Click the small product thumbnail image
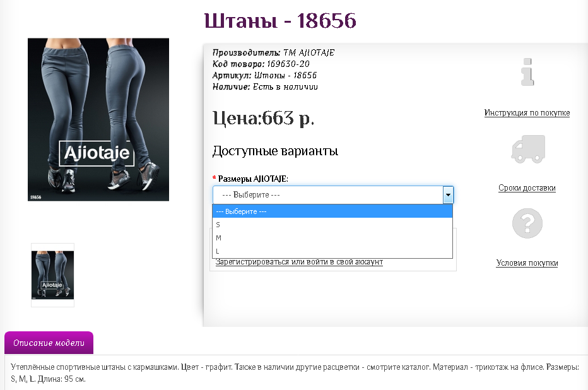588x390 pixels. click(x=53, y=275)
